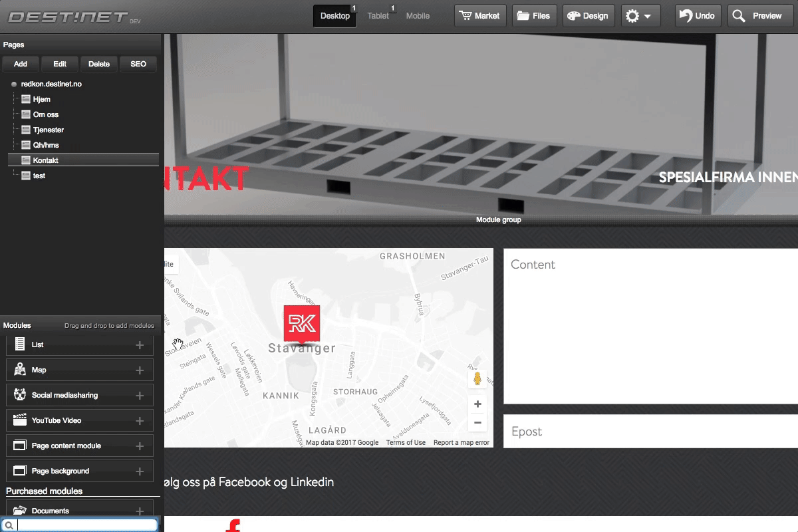This screenshot has width=798, height=532.
Task: Open the settings gear dropdown arrow
Action: pyautogui.click(x=648, y=15)
